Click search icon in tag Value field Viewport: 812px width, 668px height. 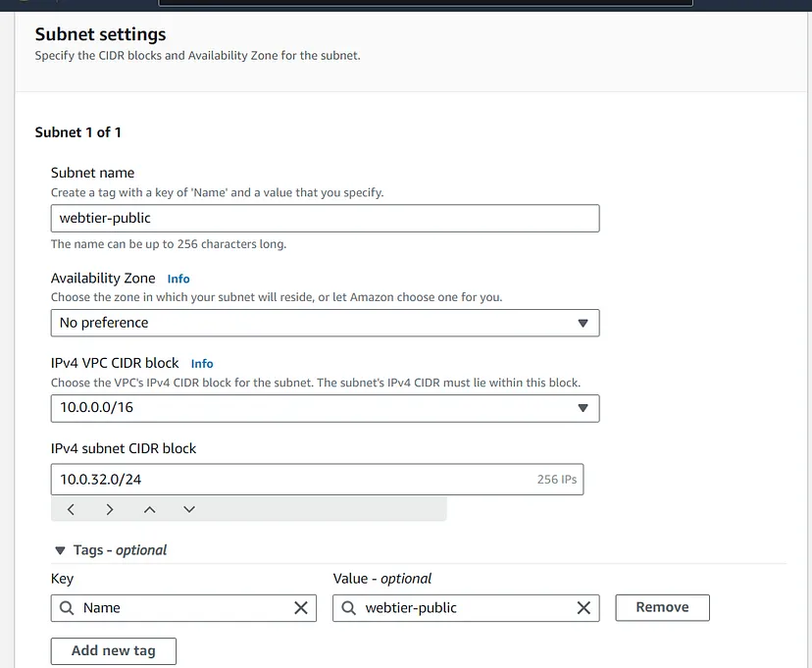pos(349,608)
